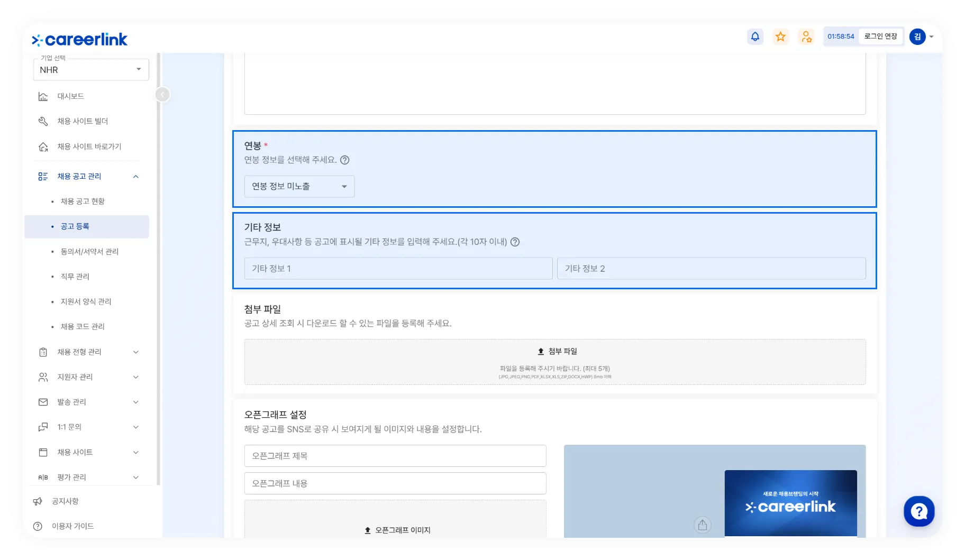Click the 발송 관리 envelope icon
Screen dimensions: 965x560
pyautogui.click(x=43, y=402)
